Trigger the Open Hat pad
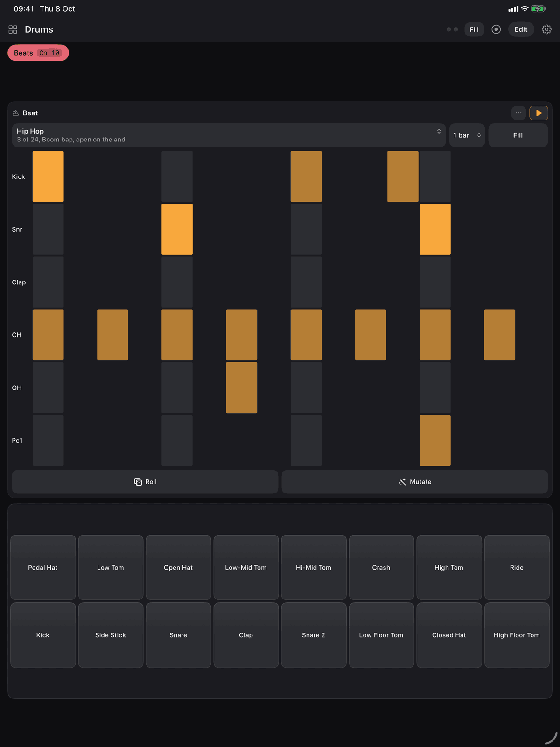This screenshot has height=747, width=560. [x=178, y=567]
